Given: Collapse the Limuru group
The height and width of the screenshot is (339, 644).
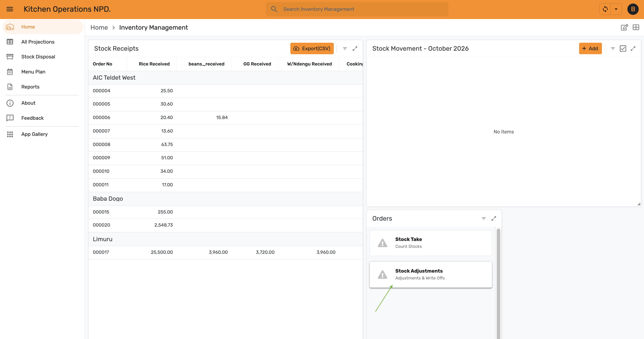Looking at the screenshot, I should click(x=225, y=239).
